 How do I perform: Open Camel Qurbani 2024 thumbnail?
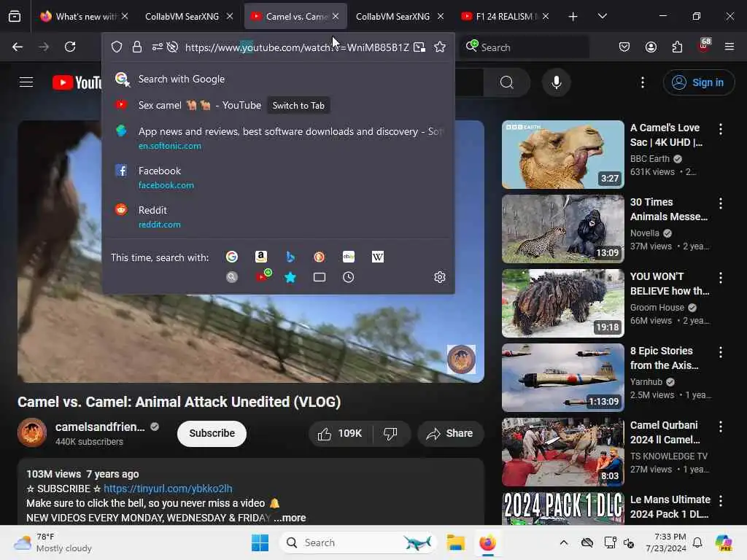[x=562, y=452]
